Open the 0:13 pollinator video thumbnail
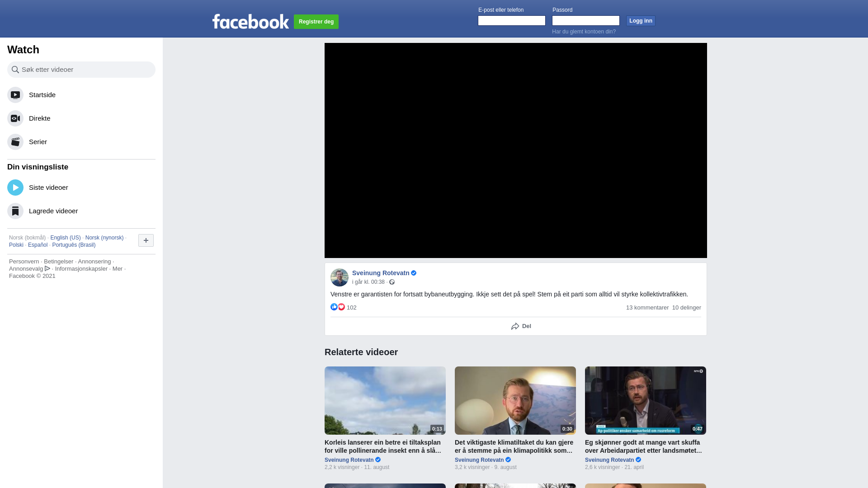Screen dimensions: 868x488 (385, 400)
